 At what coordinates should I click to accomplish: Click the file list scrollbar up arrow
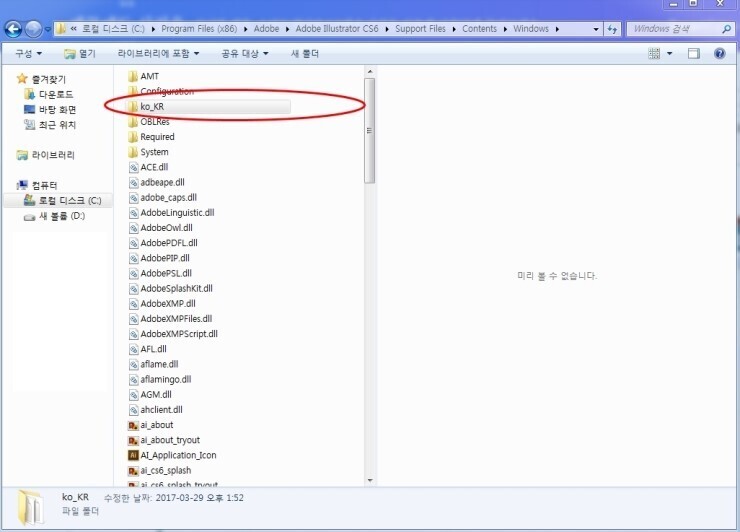click(370, 72)
